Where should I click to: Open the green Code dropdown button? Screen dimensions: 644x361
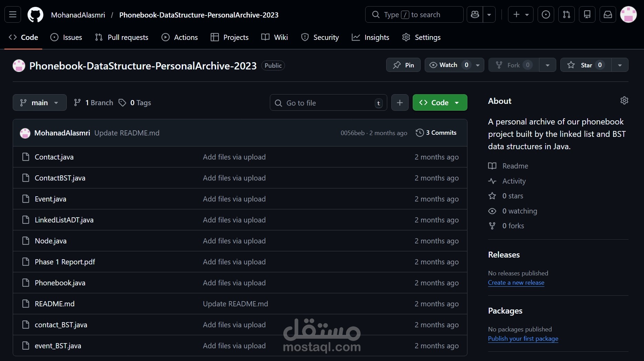[x=440, y=102]
